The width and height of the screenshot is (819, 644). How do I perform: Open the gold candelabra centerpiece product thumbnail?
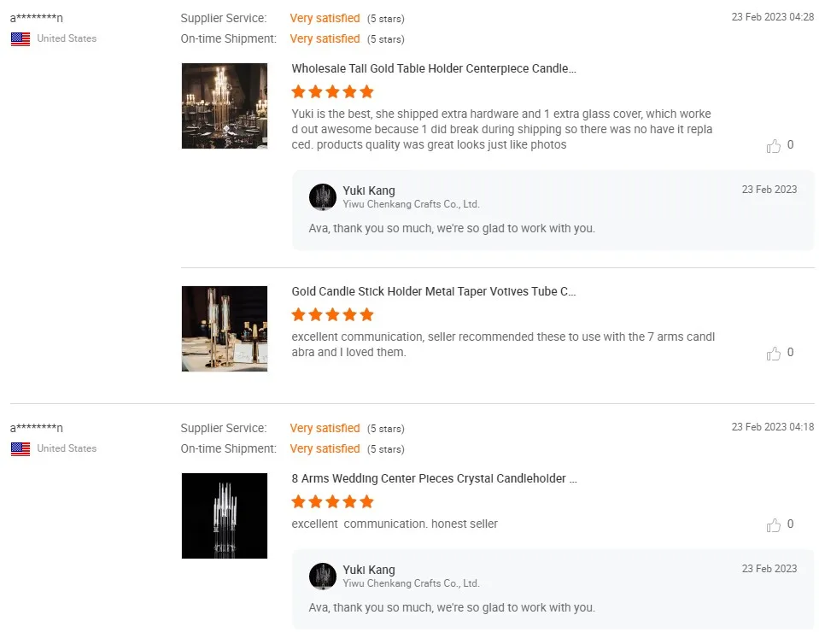225,106
